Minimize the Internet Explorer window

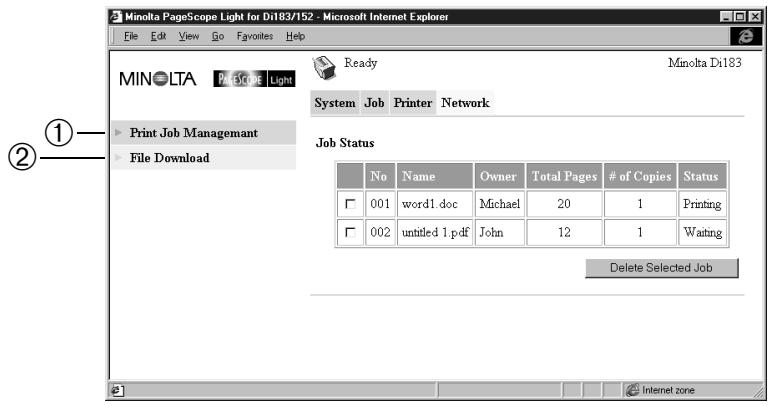click(x=726, y=17)
